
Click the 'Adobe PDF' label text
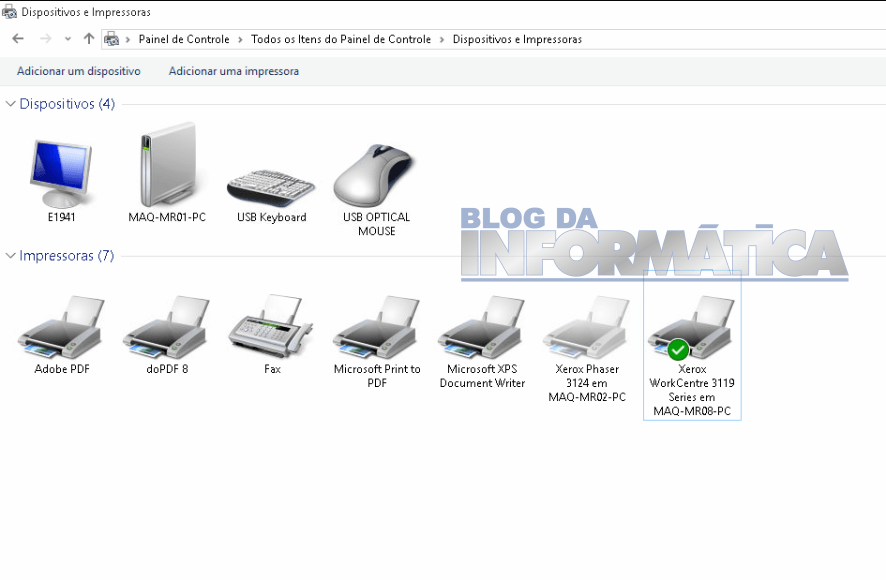coord(62,369)
